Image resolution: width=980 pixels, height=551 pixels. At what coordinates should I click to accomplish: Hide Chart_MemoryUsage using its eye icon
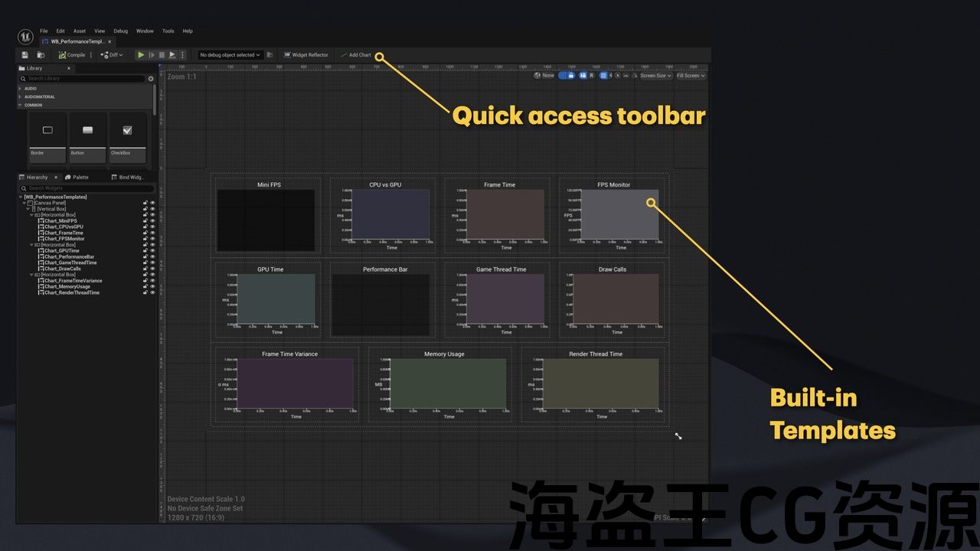coord(152,287)
